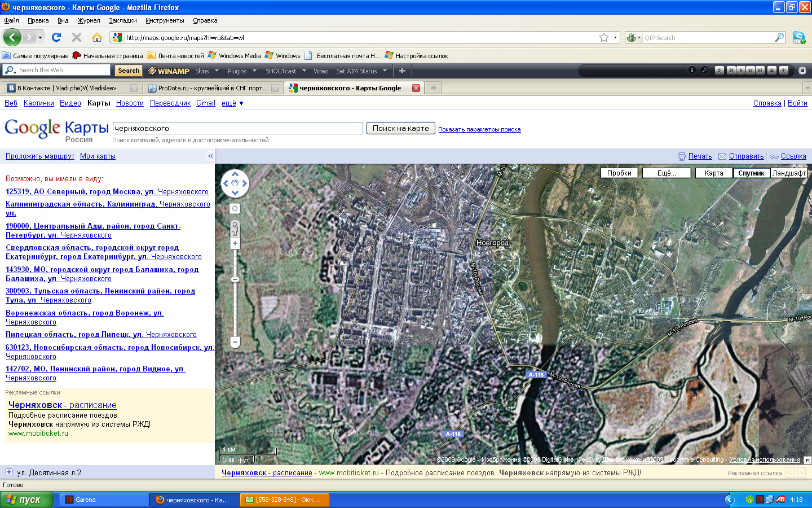Open the Закладки menu
This screenshot has width=812, height=508.
click(x=123, y=20)
